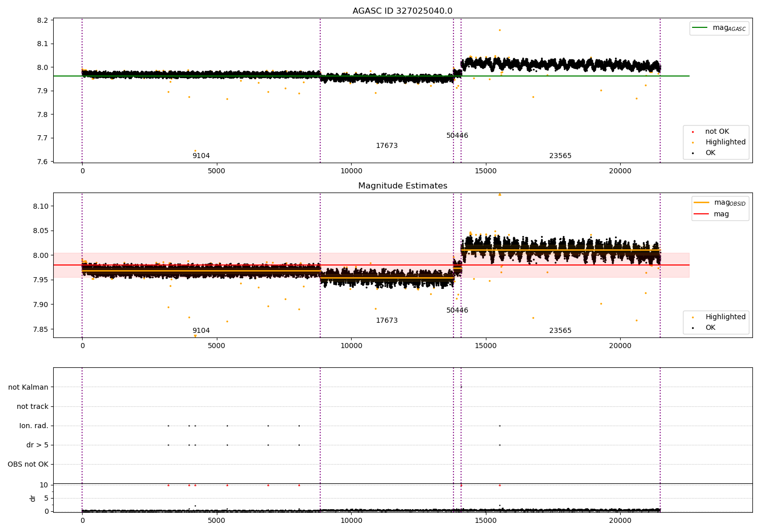Screen dimensions: 760x532
Task: Click the 'AGASC ID 327025040.0' figure title
Action: coord(402,11)
